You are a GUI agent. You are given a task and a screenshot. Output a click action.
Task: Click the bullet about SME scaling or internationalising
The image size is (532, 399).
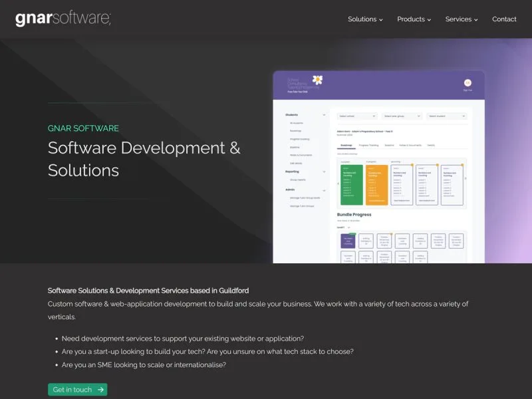point(144,364)
